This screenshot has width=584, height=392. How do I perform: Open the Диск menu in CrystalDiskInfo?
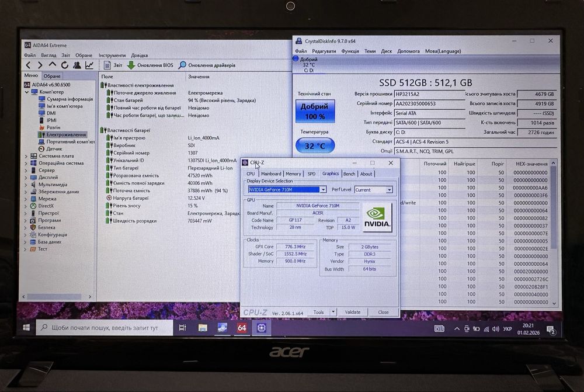point(386,51)
